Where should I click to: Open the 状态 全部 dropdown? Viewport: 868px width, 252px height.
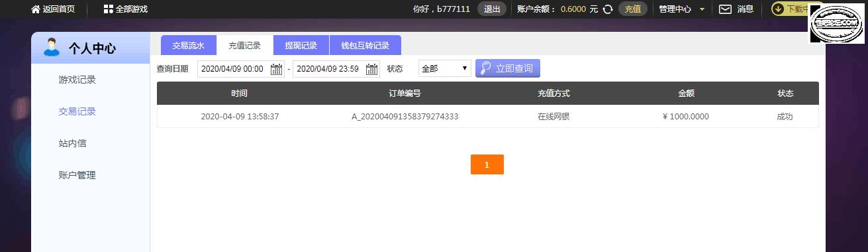coord(445,68)
